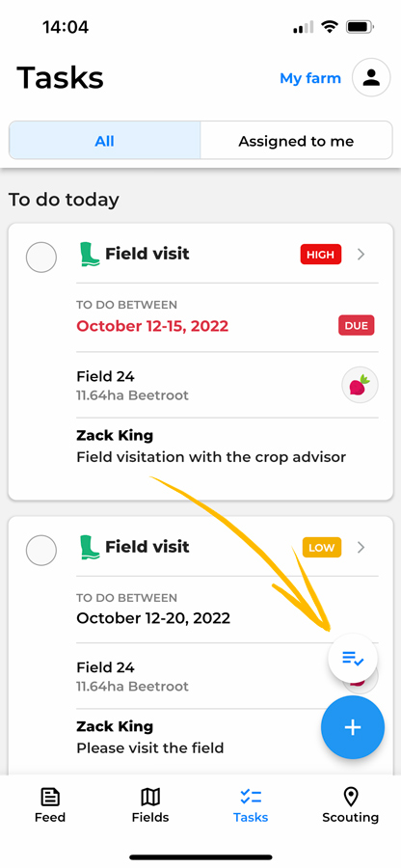
Task: Select the All tasks tab
Action: 104,141
